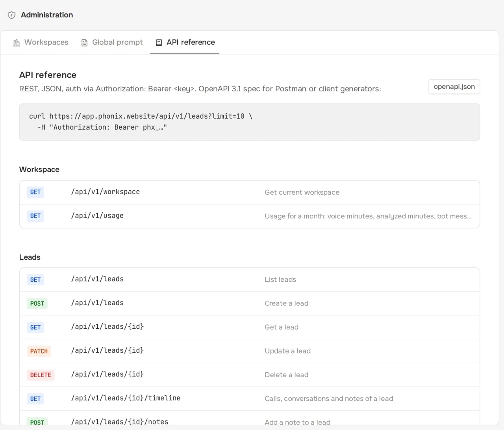Click the 'Delete a lead' description
This screenshot has width=504, height=430.
[287, 375]
